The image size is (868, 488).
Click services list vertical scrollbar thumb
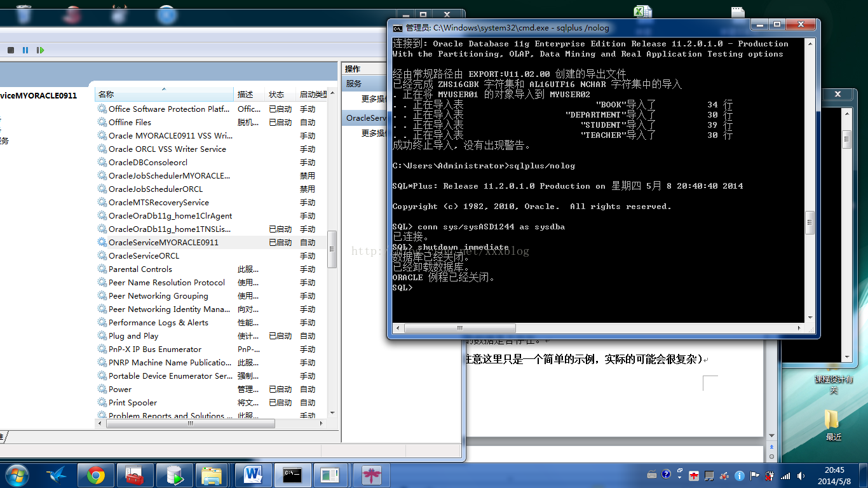pos(332,250)
